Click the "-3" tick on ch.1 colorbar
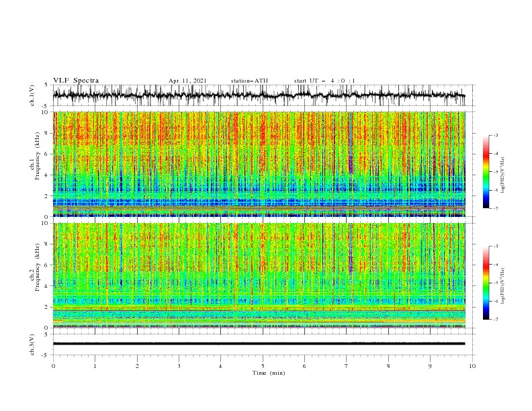Screen dimensions: 532x411 pos(495,135)
